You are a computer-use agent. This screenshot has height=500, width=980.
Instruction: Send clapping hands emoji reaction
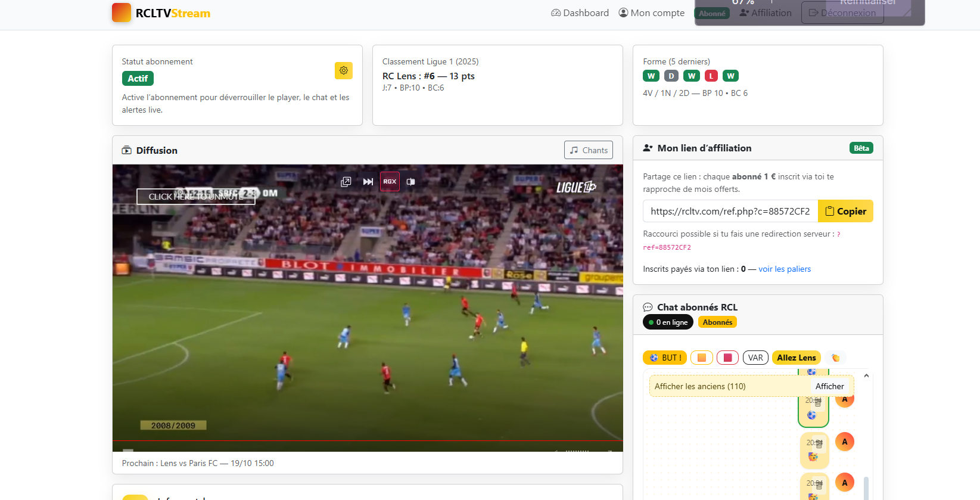[x=835, y=358]
